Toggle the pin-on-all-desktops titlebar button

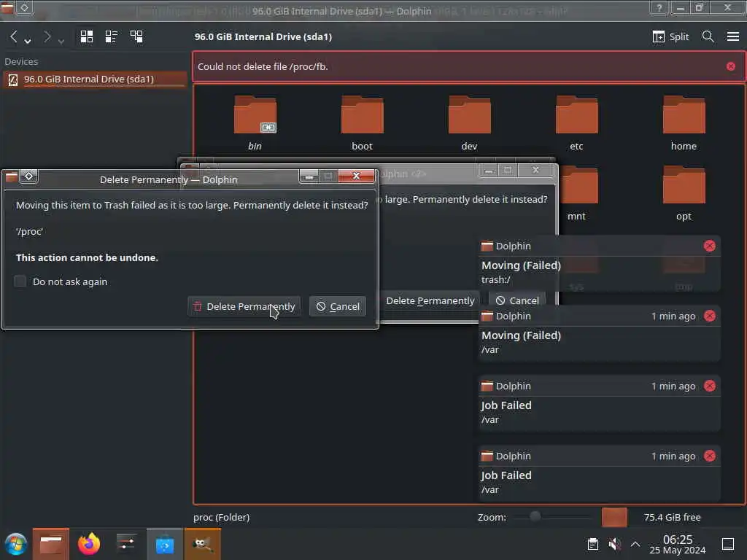(x=25, y=7)
